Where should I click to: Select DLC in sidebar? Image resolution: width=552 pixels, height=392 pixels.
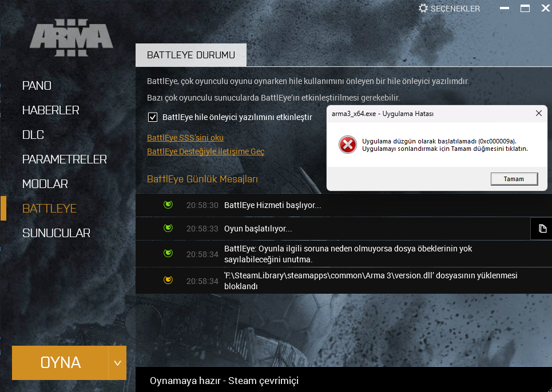33,135
